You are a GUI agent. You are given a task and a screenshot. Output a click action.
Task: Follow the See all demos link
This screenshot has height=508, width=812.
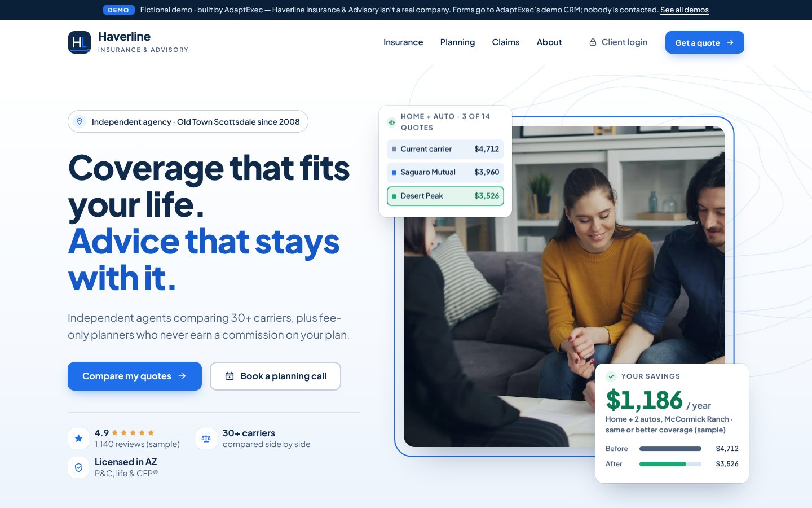(685, 10)
